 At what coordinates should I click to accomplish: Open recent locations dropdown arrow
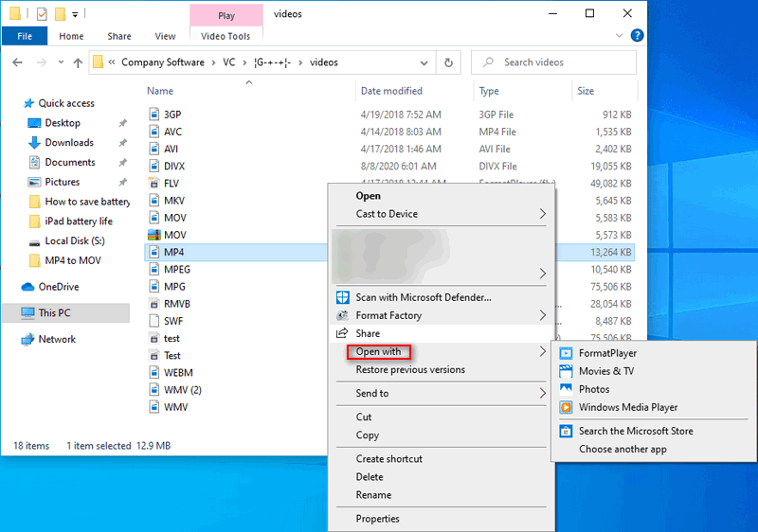click(61, 62)
